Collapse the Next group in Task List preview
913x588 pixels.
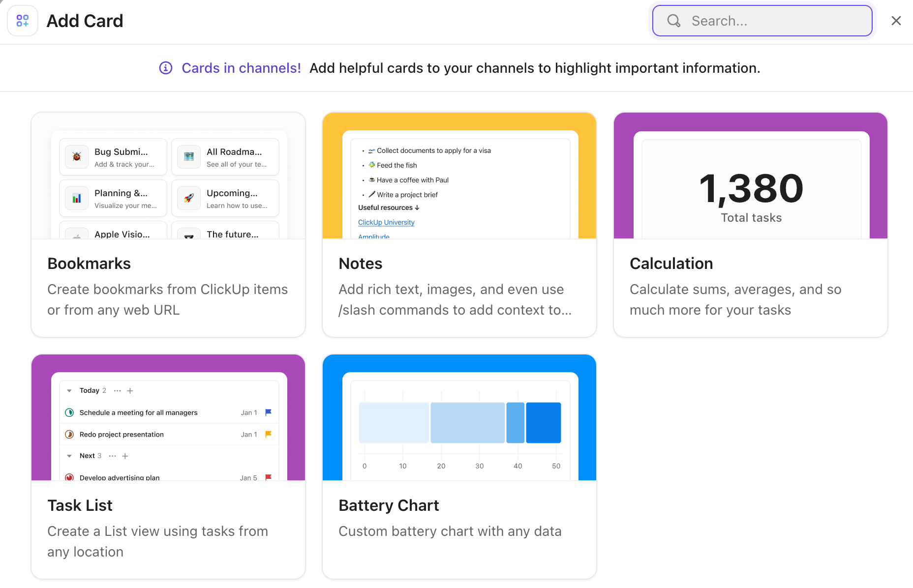69,456
